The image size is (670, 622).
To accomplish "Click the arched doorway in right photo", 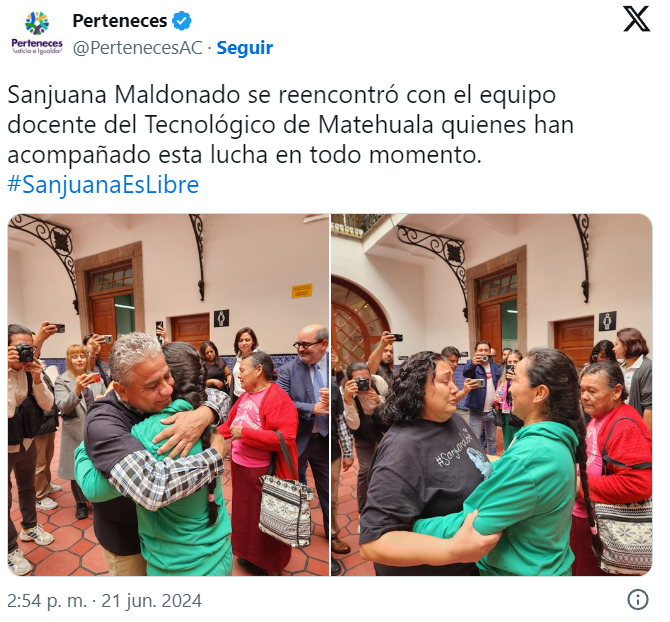I will click(x=357, y=318).
